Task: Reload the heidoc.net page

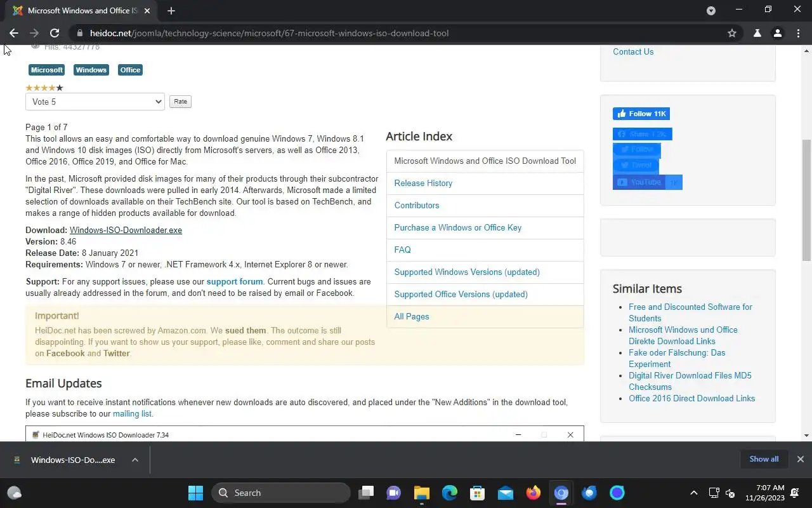Action: coord(55,33)
